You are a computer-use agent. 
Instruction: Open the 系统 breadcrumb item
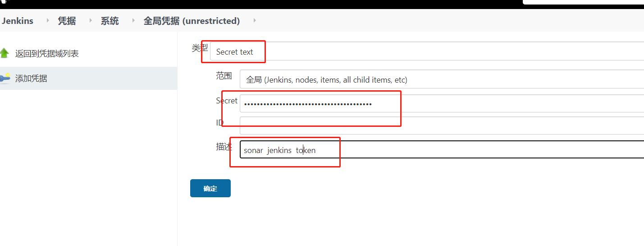point(110,21)
